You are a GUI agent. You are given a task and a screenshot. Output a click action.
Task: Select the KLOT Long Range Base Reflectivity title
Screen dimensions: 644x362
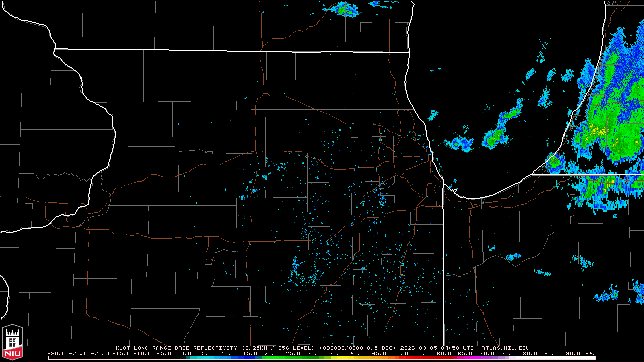tap(177, 348)
